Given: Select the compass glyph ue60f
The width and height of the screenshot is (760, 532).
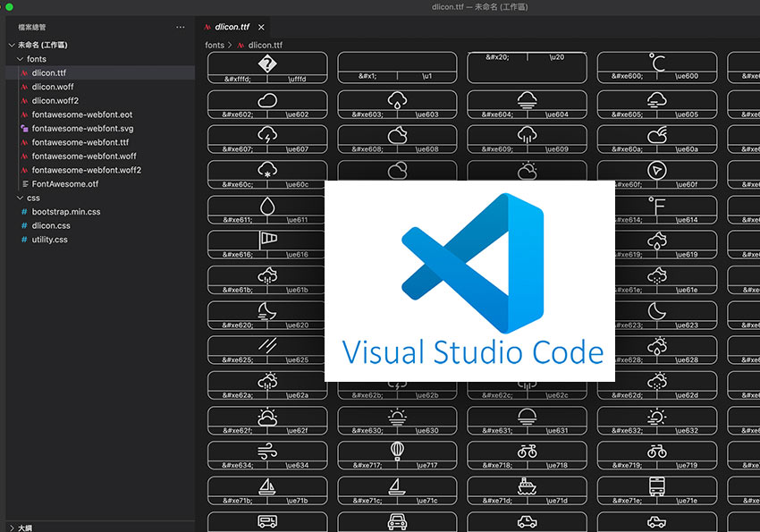Looking at the screenshot, I should click(x=657, y=170).
